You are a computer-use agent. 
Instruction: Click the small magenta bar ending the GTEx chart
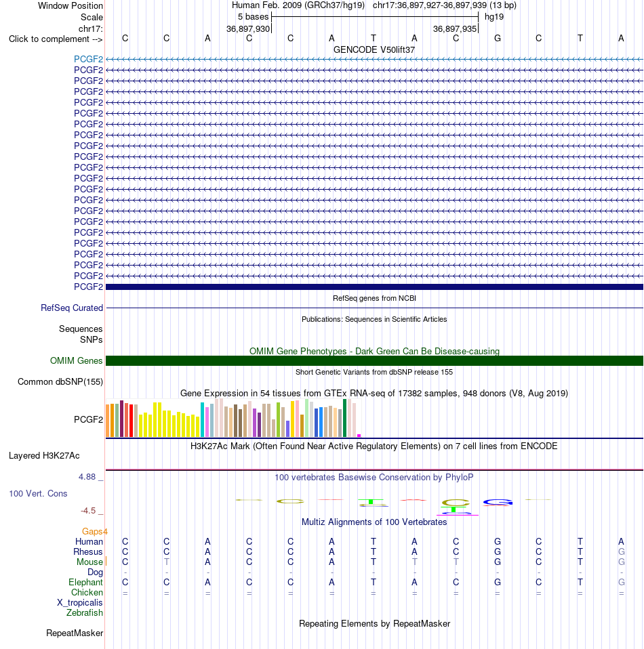pos(359,436)
